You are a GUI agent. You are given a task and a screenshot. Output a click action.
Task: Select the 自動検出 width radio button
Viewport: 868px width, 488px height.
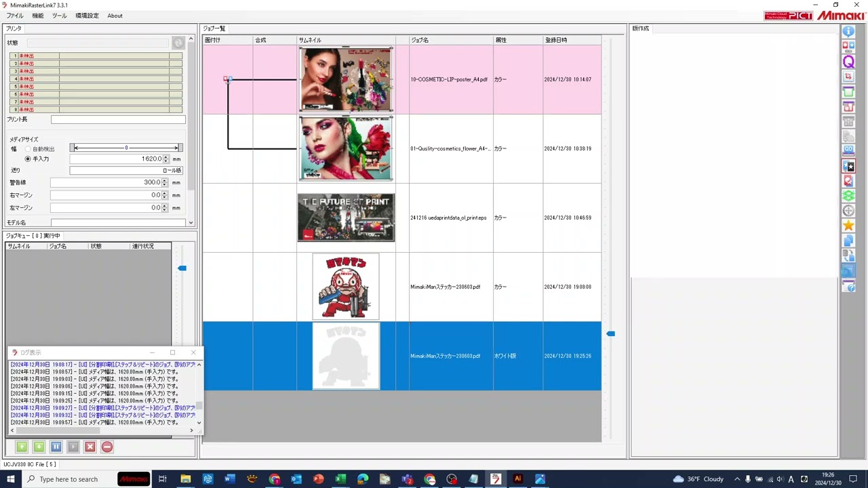[28, 148]
